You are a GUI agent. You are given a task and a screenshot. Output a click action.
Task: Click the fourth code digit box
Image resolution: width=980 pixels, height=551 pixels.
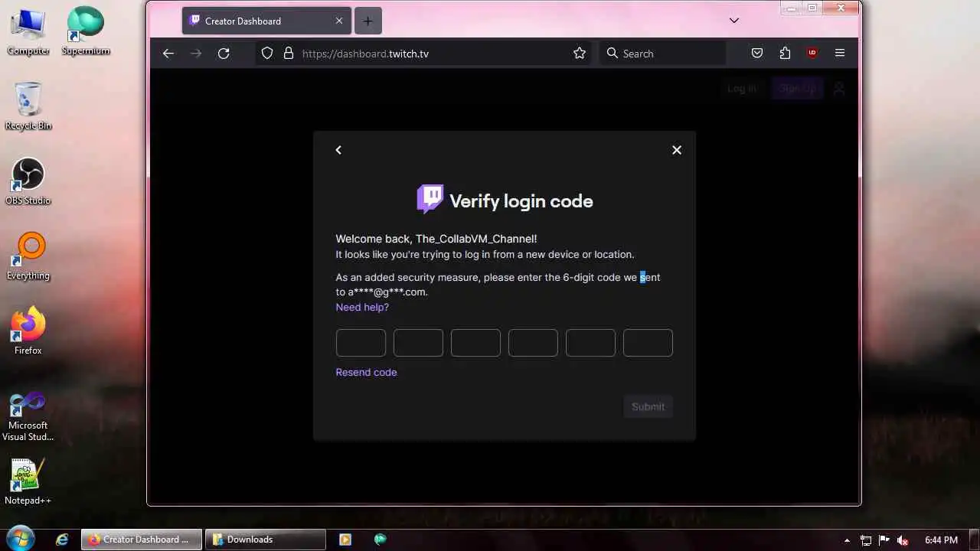(533, 343)
